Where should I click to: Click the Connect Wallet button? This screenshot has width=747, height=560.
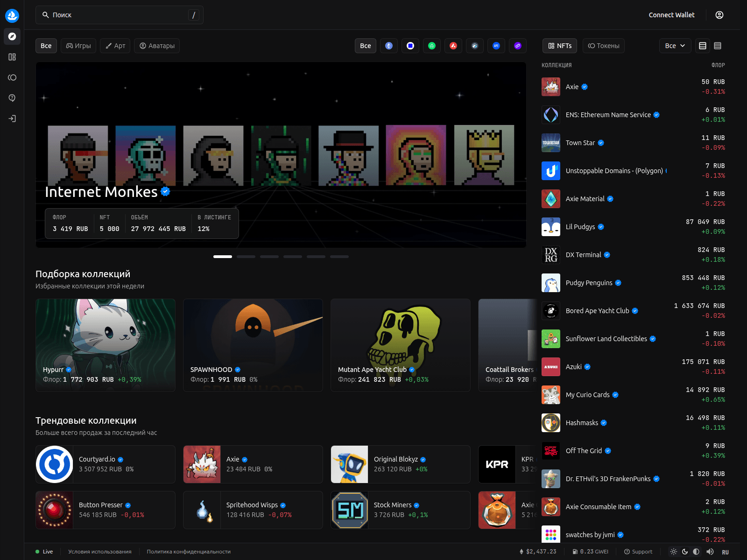(671, 15)
